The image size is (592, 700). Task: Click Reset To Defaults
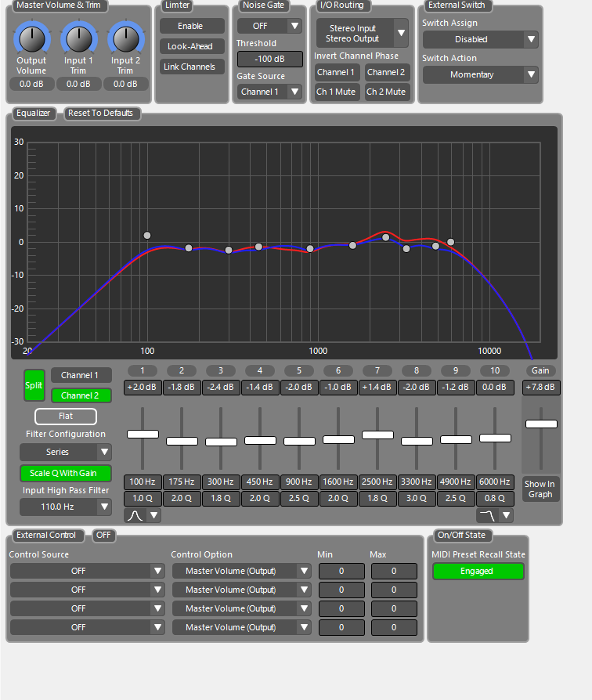(102, 114)
